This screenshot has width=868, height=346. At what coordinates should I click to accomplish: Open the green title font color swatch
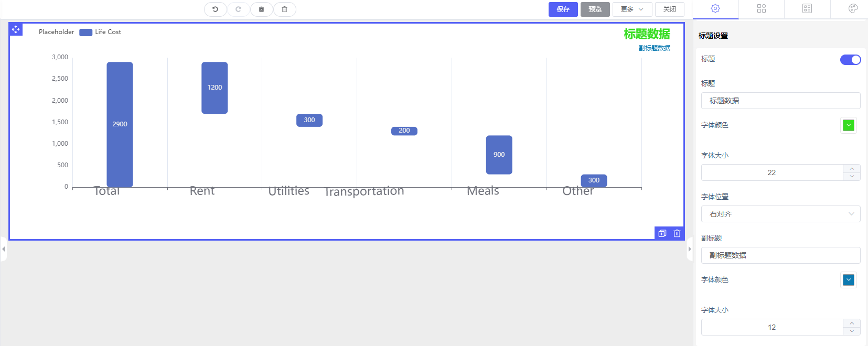[849, 125]
